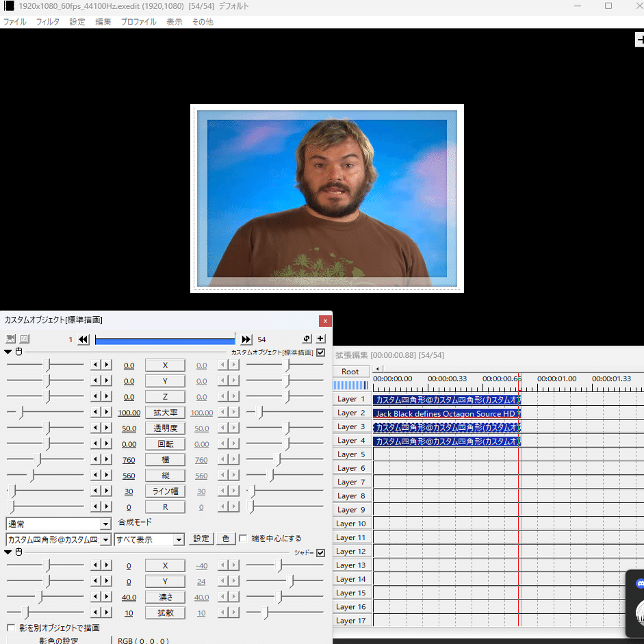Click the blue frame position slider
Screen dimensions: 644x644
[165, 340]
